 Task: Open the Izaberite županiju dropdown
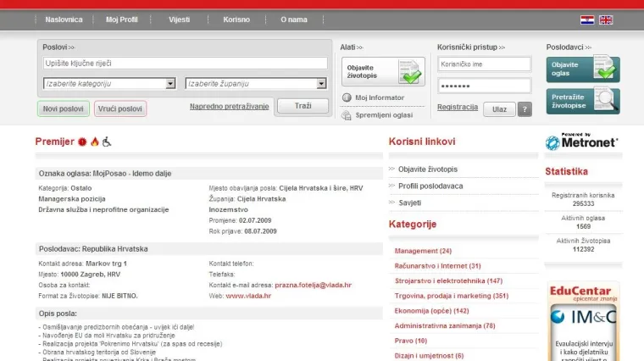pos(256,83)
